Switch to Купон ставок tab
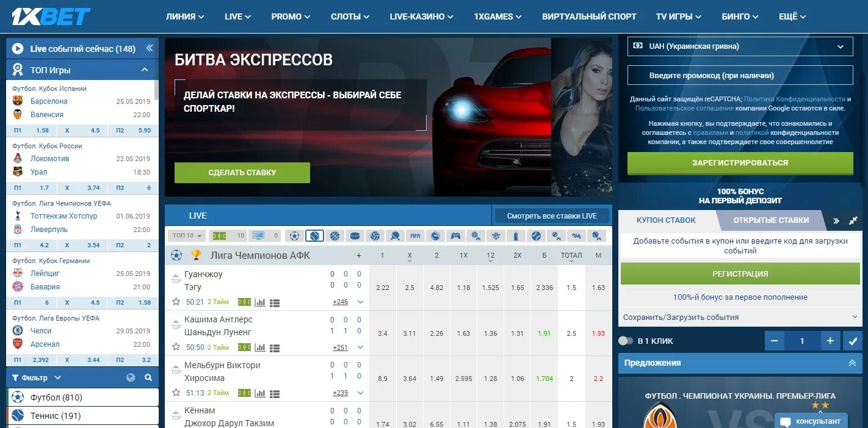Viewport: 868px width, 428px height. tap(666, 220)
